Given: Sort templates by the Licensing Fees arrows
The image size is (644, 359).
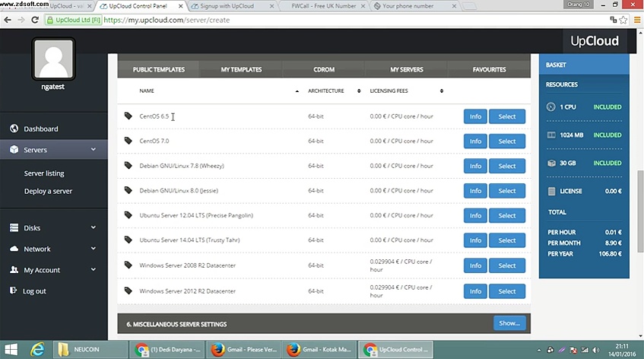Looking at the screenshot, I should click(442, 91).
